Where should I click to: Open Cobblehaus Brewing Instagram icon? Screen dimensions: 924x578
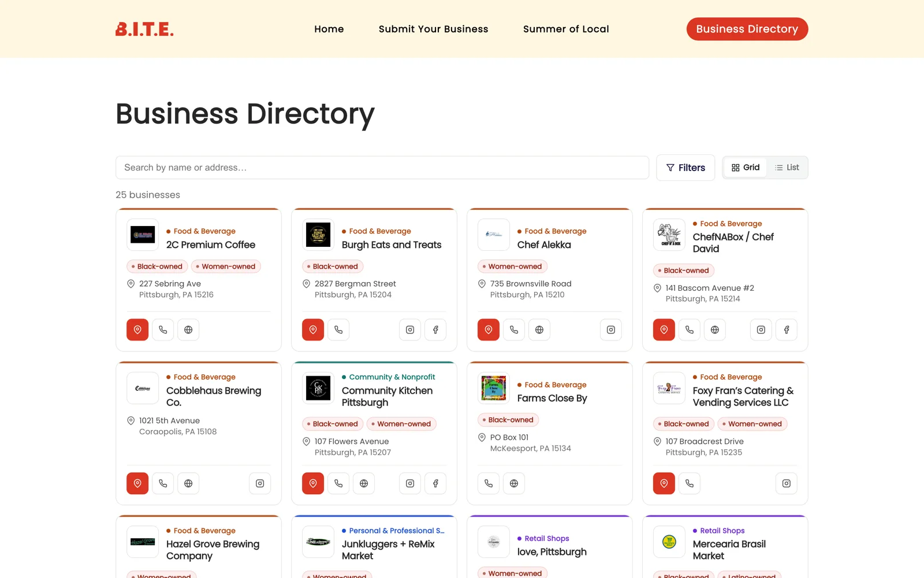(260, 483)
